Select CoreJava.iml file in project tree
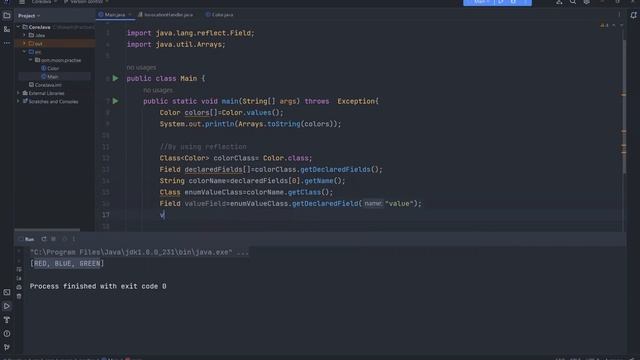Image resolution: width=640 pixels, height=360 pixels. pyautogui.click(x=45, y=85)
